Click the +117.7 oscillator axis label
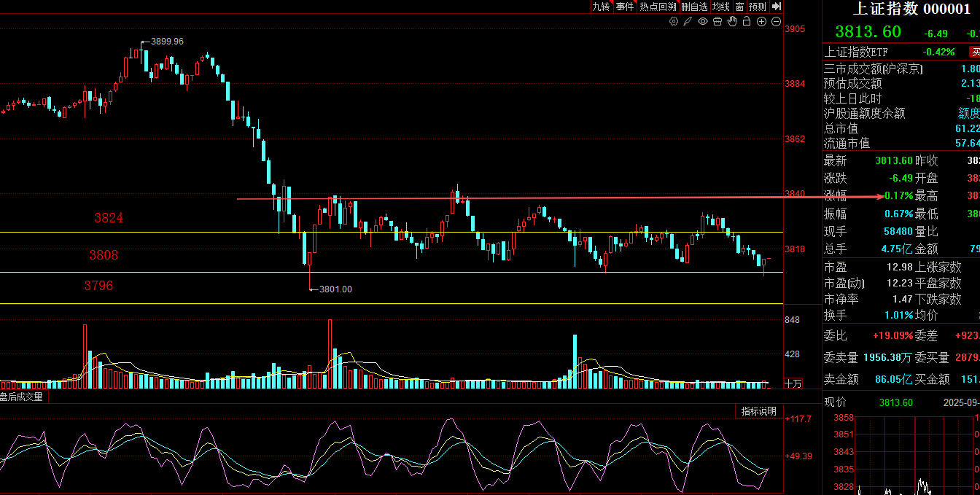Viewport: 980px width, 495px height. coord(798,419)
